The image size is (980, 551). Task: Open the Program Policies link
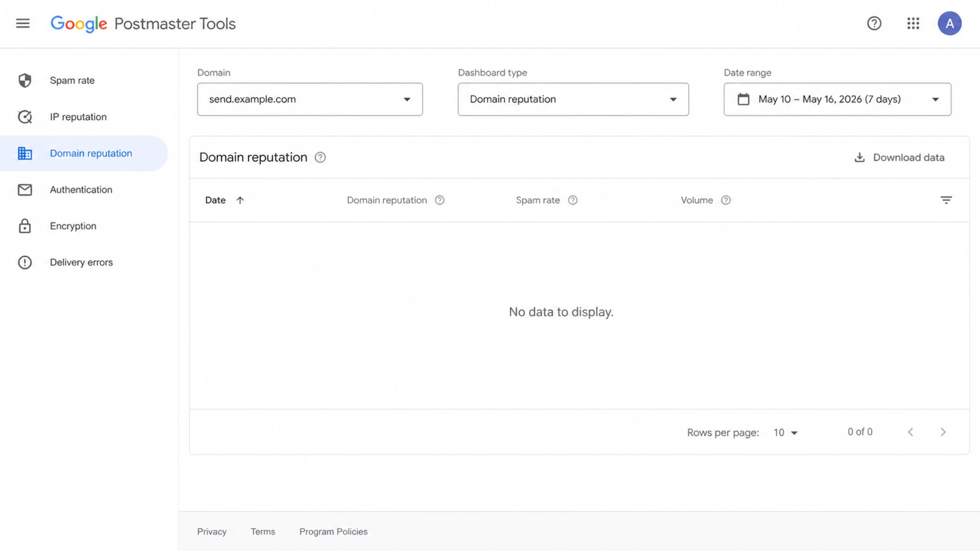click(x=333, y=532)
